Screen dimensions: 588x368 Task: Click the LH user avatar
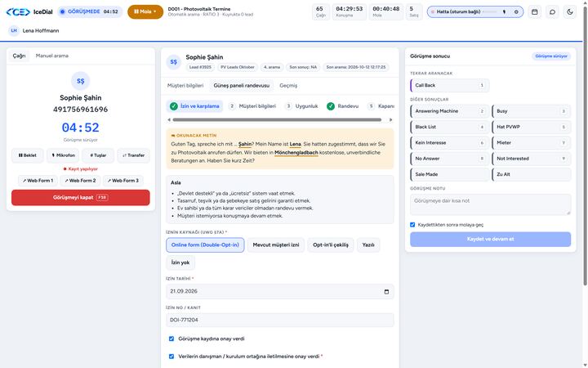tap(14, 31)
